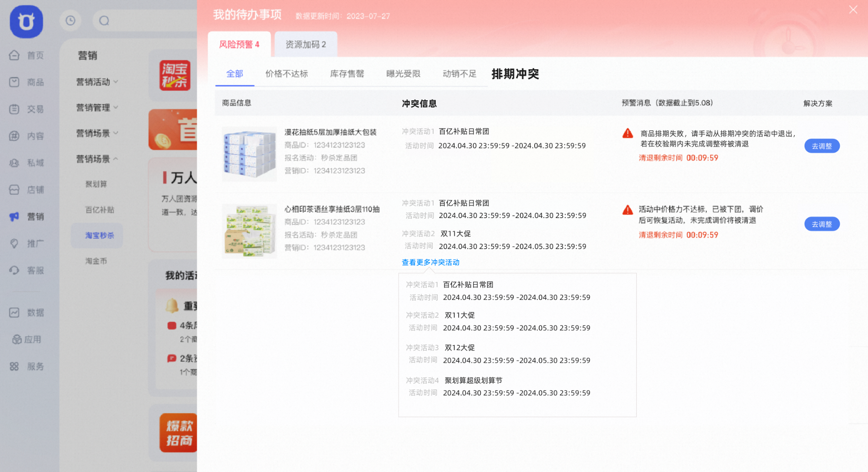Close the 我的待办事项 panel
Screen dimensions: 868x472
pyautogui.click(x=853, y=10)
